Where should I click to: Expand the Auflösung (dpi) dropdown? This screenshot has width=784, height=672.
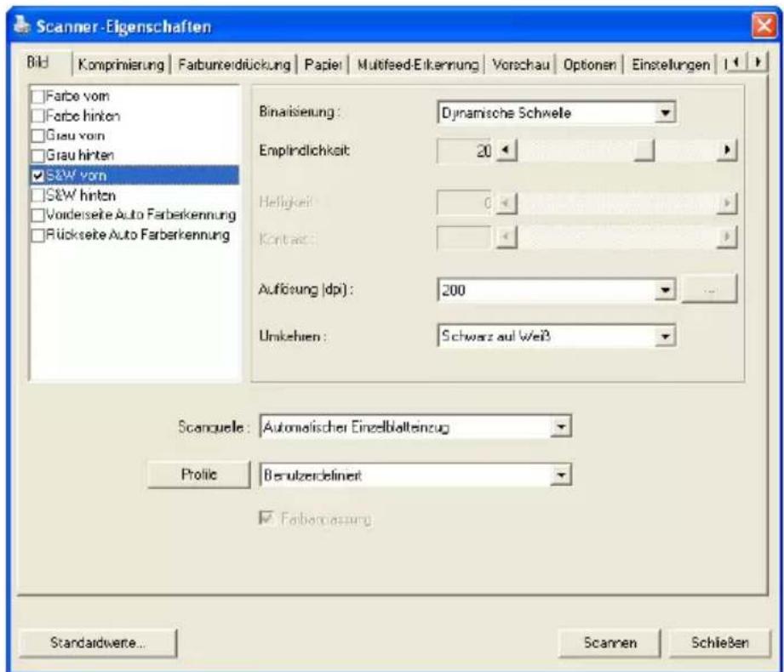[x=665, y=290]
